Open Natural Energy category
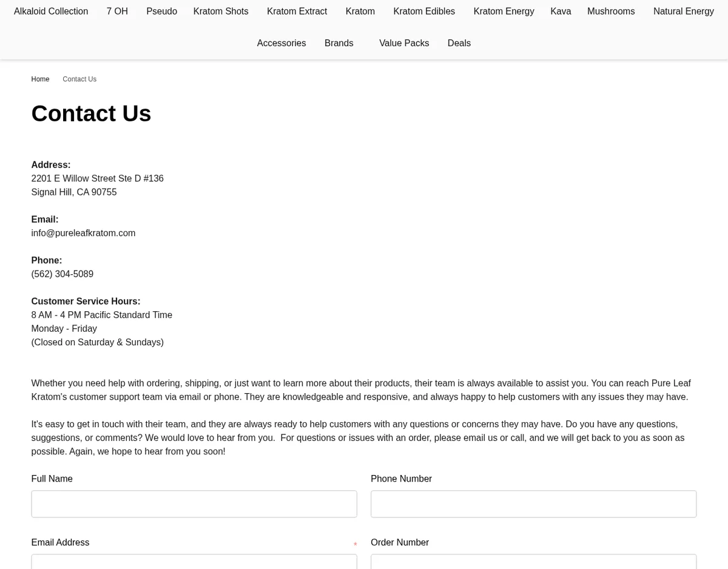The image size is (728, 569). click(x=683, y=11)
